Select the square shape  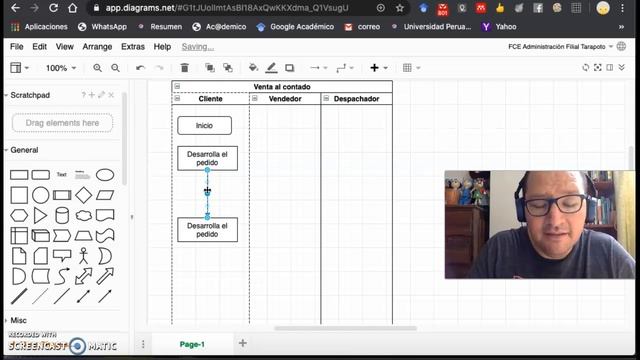tap(19, 195)
